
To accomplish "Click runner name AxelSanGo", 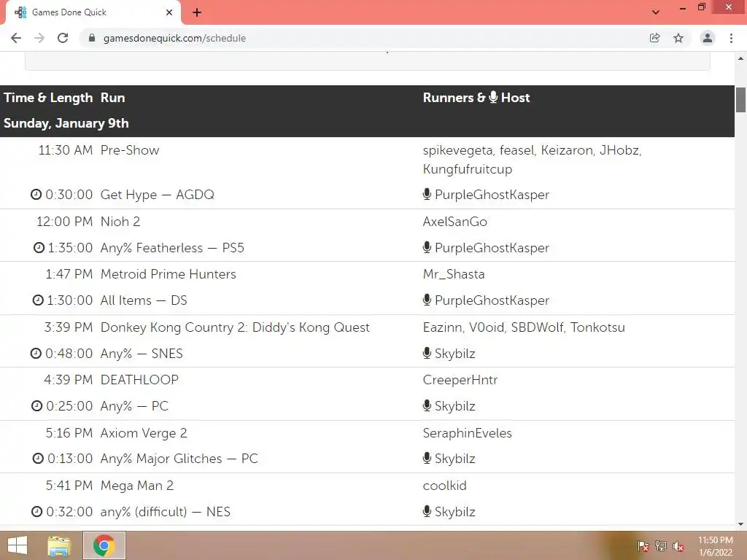I will click(454, 222).
